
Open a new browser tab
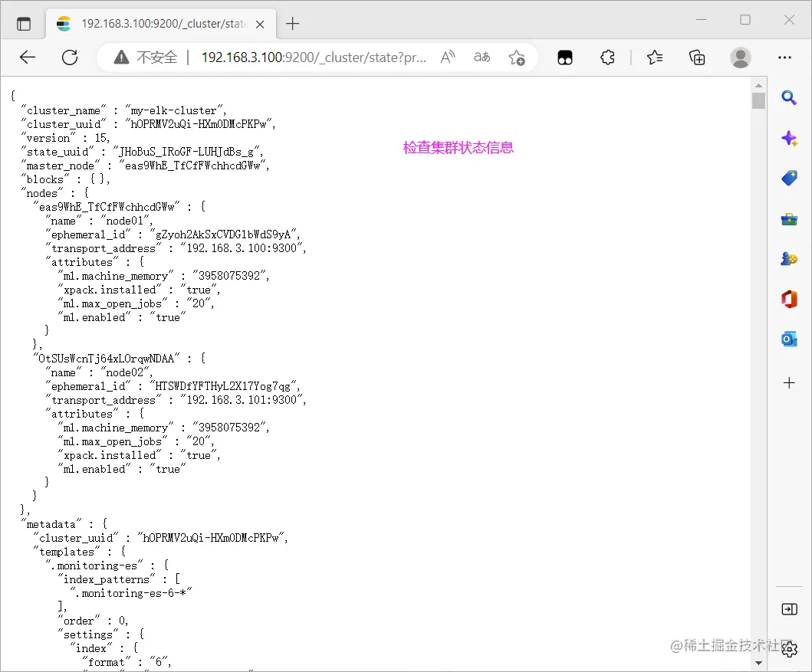(293, 24)
